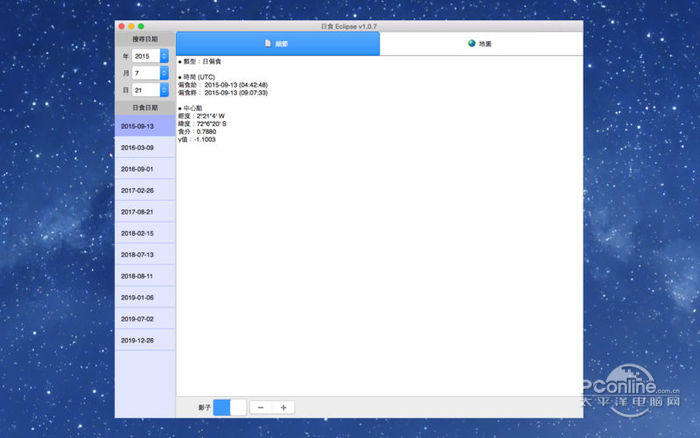Select the 2015-09-13 eclipse date
Screen dimensions: 700x438
145,126
